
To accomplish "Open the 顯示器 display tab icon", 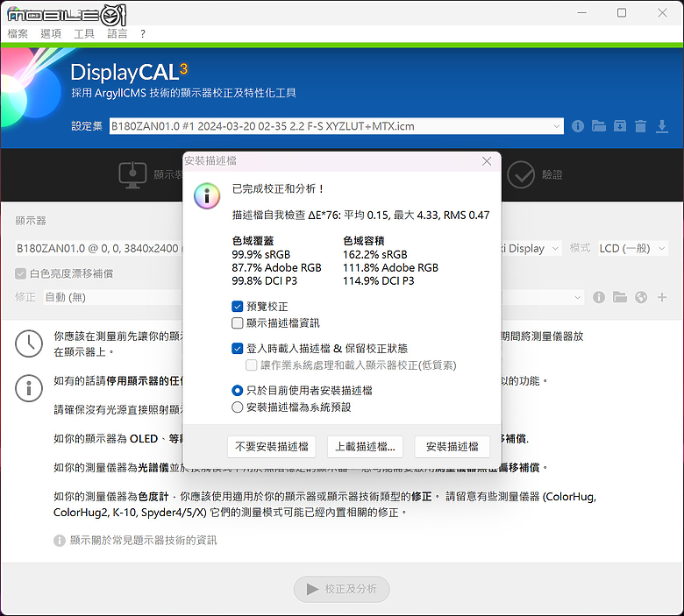I will point(132,175).
